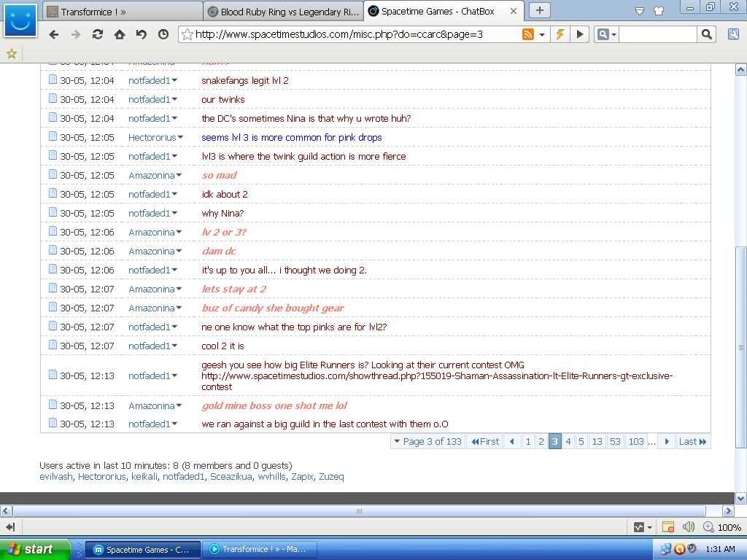Open the Windows start menu
Screen dimensions: 747x560
coord(34,549)
